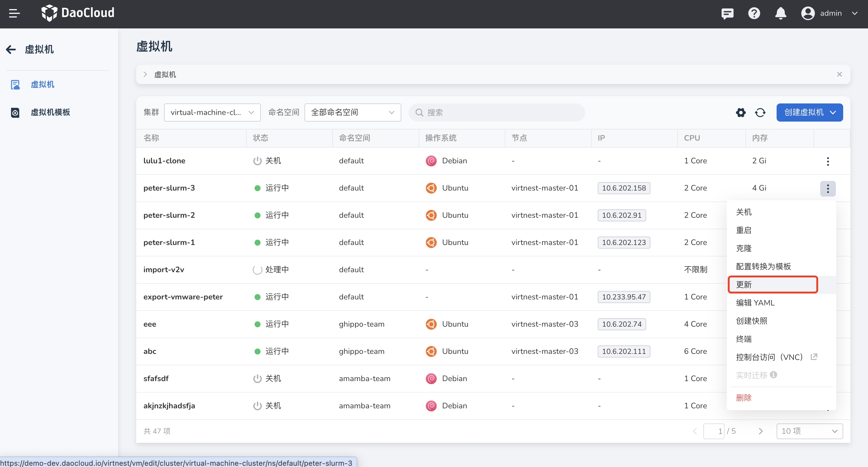Expand the 虚拟机 info banner chevron
868x467 pixels.
[145, 74]
